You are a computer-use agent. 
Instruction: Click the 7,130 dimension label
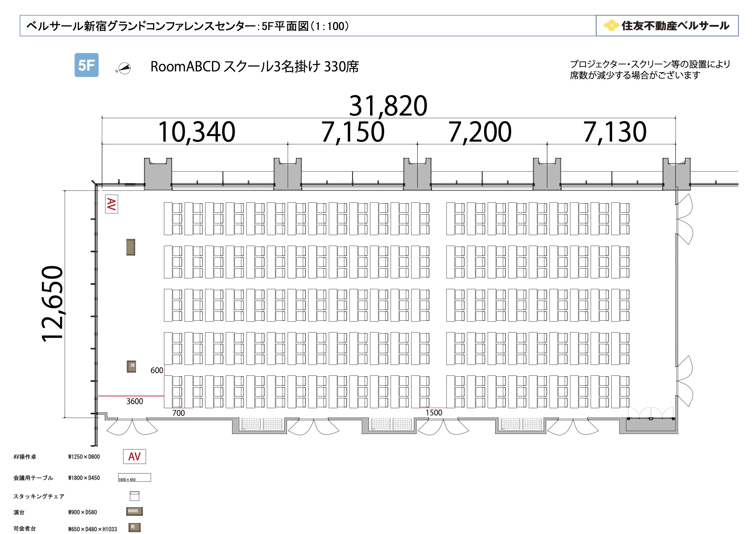pos(615,132)
